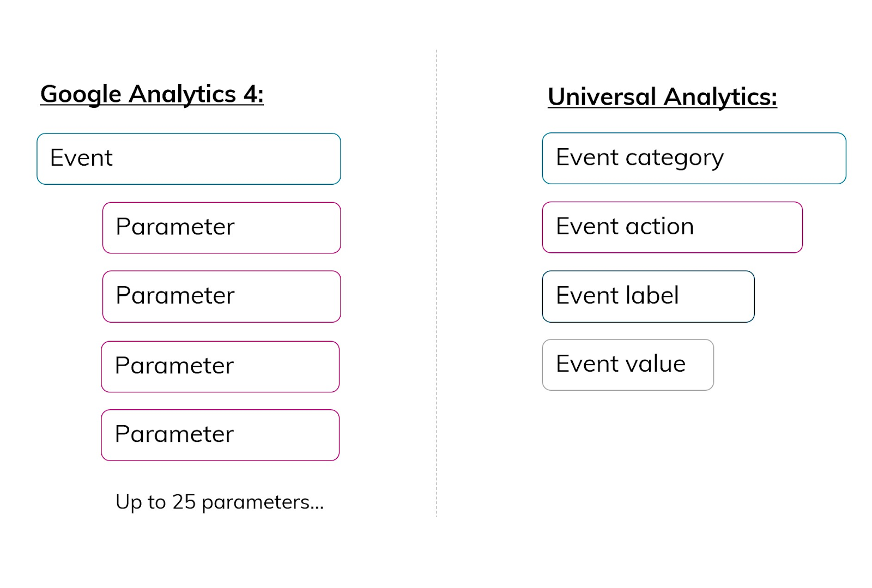
Task: Select the Event category box
Action: [694, 158]
